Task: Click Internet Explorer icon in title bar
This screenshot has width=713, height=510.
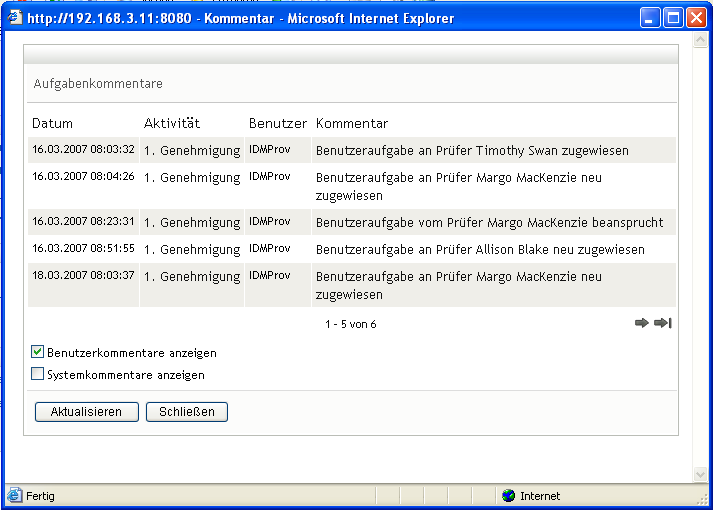Action: [x=15, y=18]
